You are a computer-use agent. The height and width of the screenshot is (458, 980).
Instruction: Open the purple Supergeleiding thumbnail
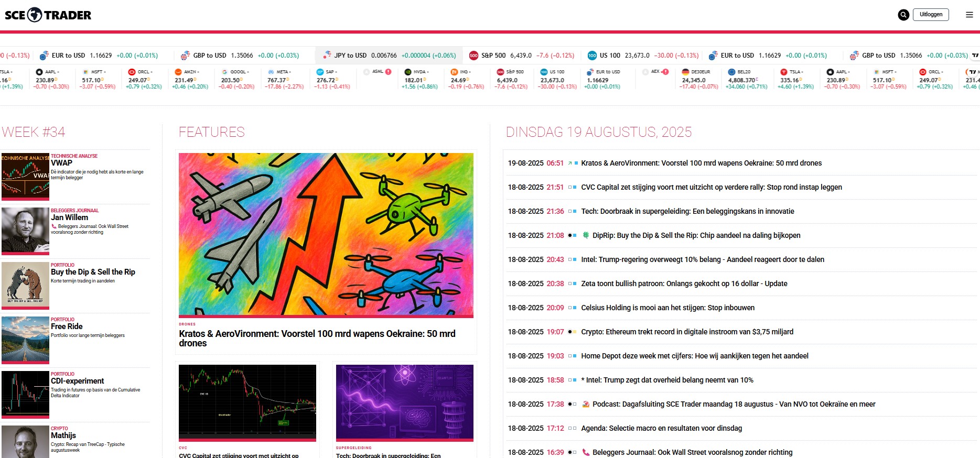(x=405, y=402)
